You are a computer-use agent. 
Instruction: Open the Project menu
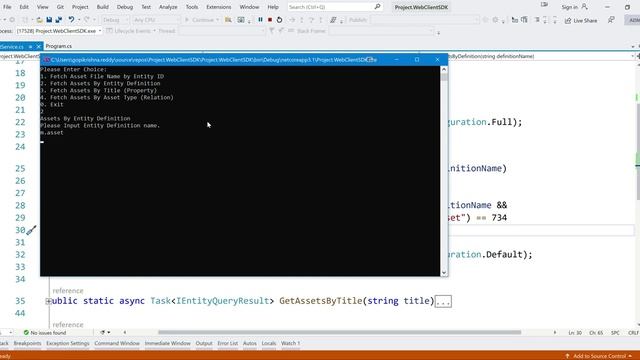tap(80, 7)
